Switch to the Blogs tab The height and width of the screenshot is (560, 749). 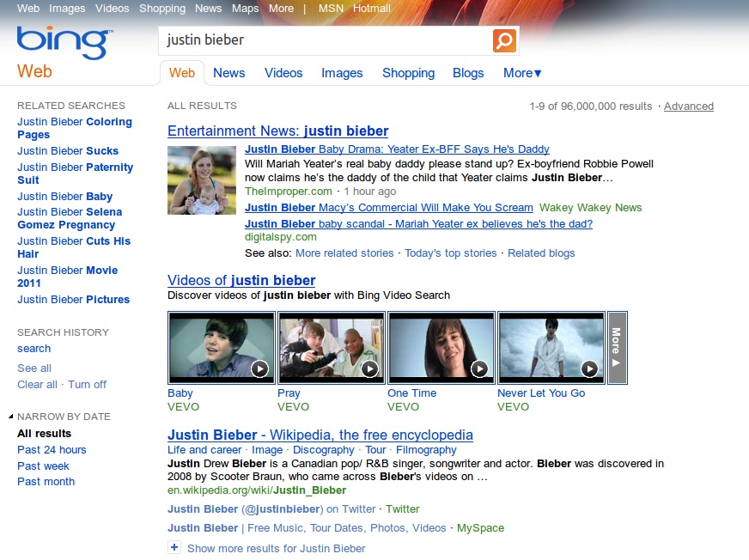(x=468, y=73)
